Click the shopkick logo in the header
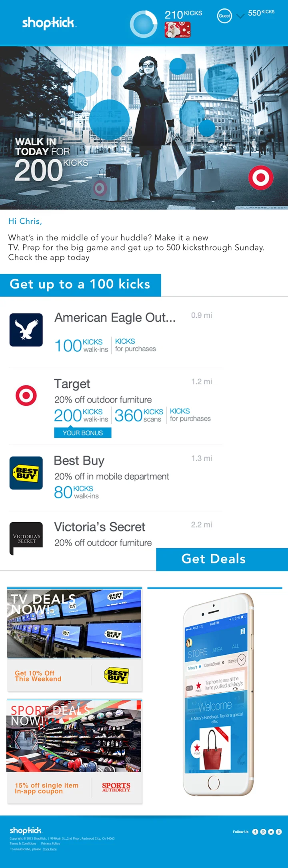The height and width of the screenshot is (868, 288). tap(49, 23)
